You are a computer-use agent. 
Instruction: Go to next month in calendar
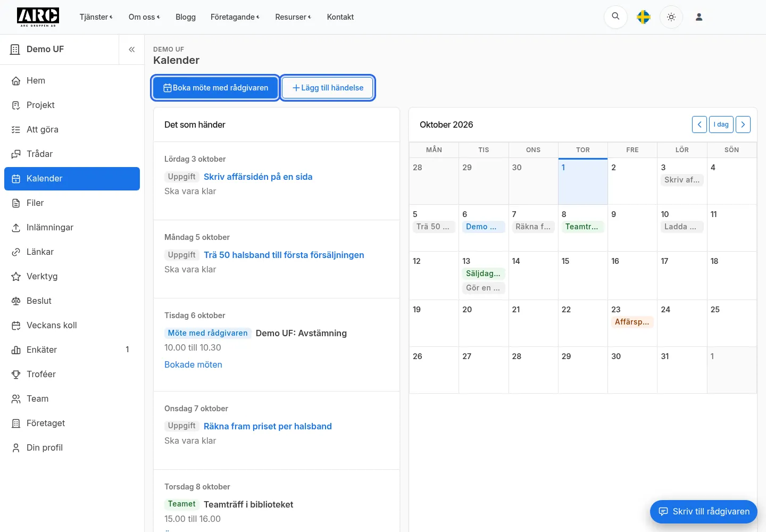(743, 124)
